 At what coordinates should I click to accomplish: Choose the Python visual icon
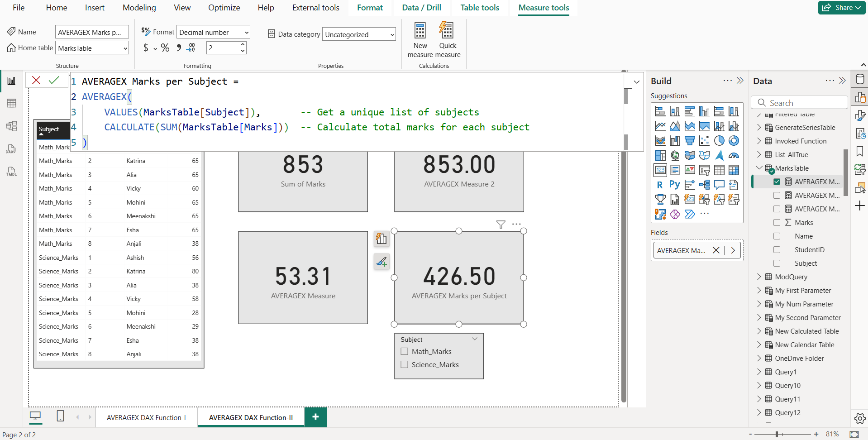pyautogui.click(x=674, y=185)
